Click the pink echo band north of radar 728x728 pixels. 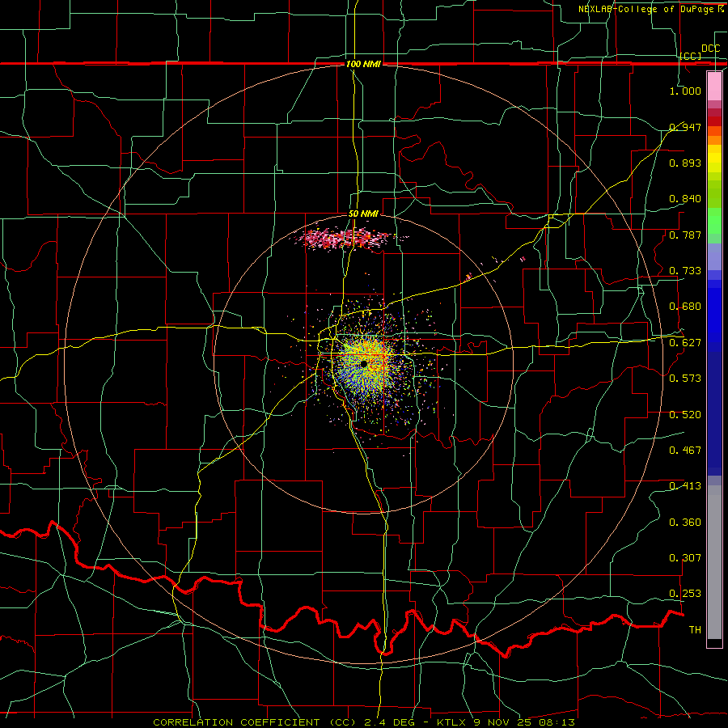click(x=348, y=238)
